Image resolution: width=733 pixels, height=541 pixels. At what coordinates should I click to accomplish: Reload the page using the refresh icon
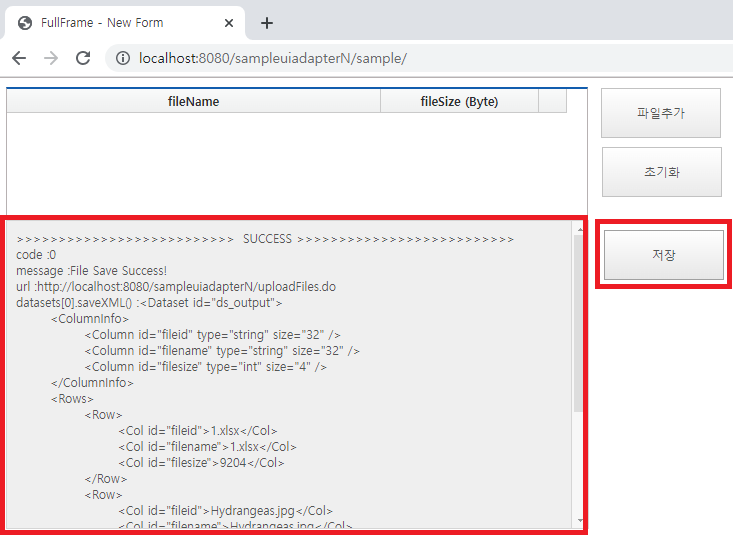point(83,58)
